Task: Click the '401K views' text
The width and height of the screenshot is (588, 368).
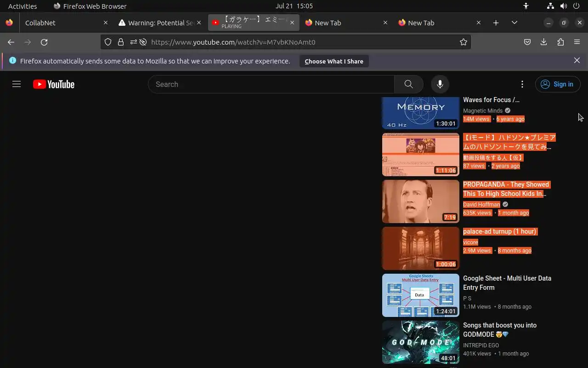Action: tap(477, 354)
